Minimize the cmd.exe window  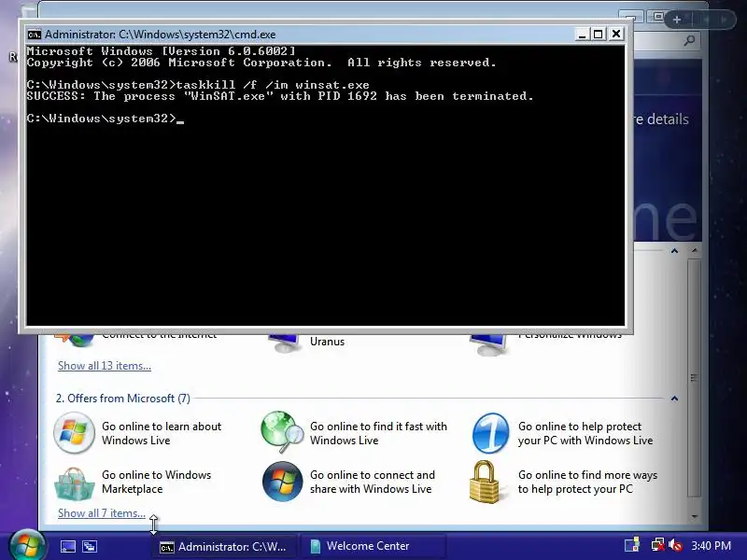point(582,35)
